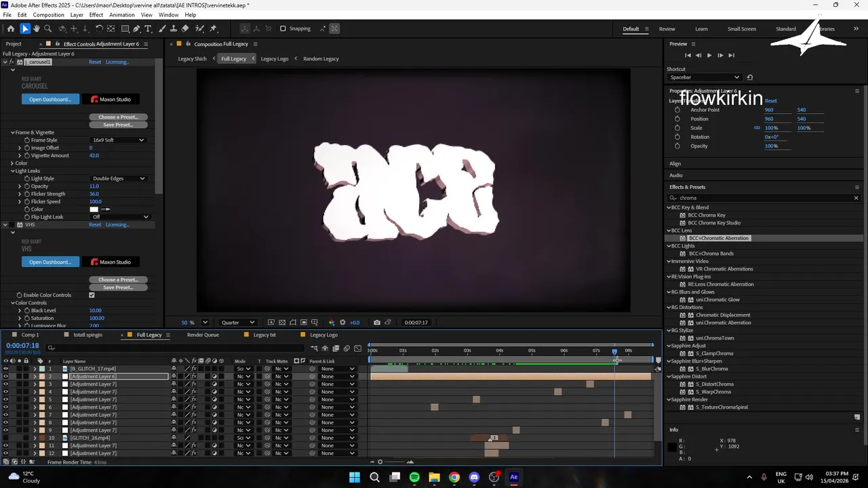Select the Roto Brush tool

pos(200,28)
